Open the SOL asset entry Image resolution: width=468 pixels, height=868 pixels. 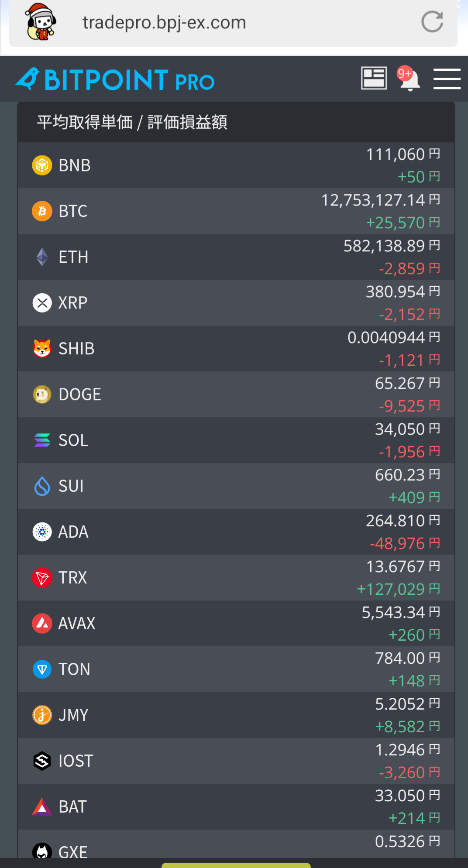(x=236, y=440)
